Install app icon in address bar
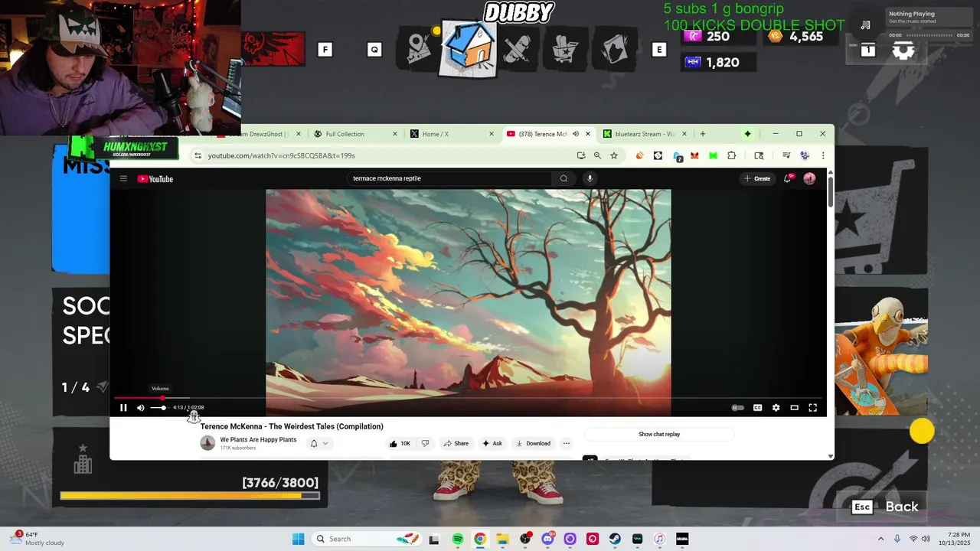Viewport: 980px width, 551px height. tap(581, 155)
